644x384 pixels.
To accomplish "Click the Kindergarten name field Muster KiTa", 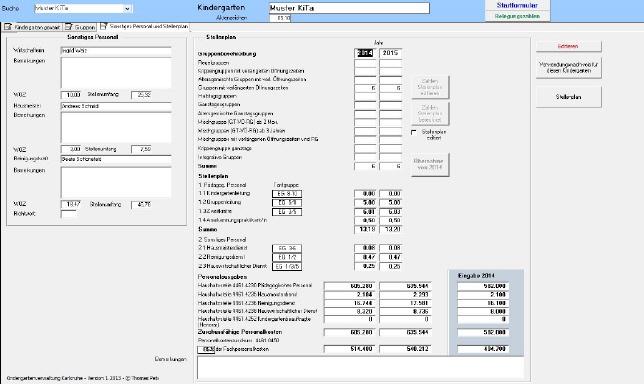I will point(349,8).
